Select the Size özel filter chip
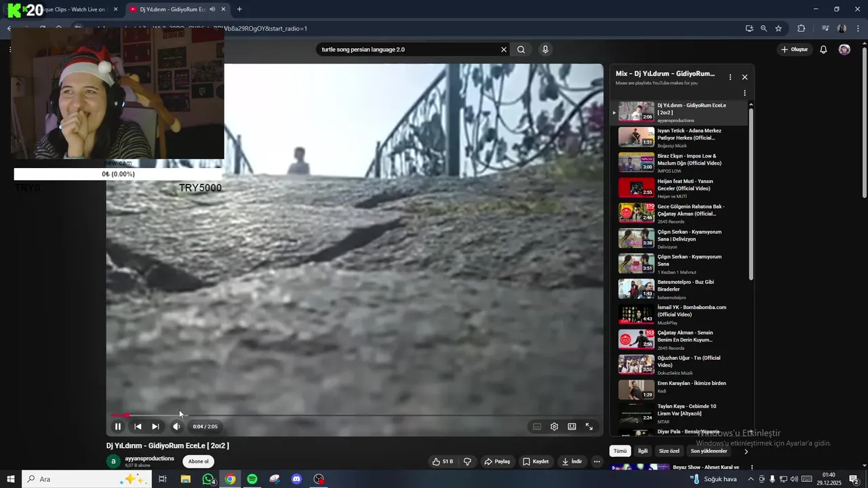 669,451
